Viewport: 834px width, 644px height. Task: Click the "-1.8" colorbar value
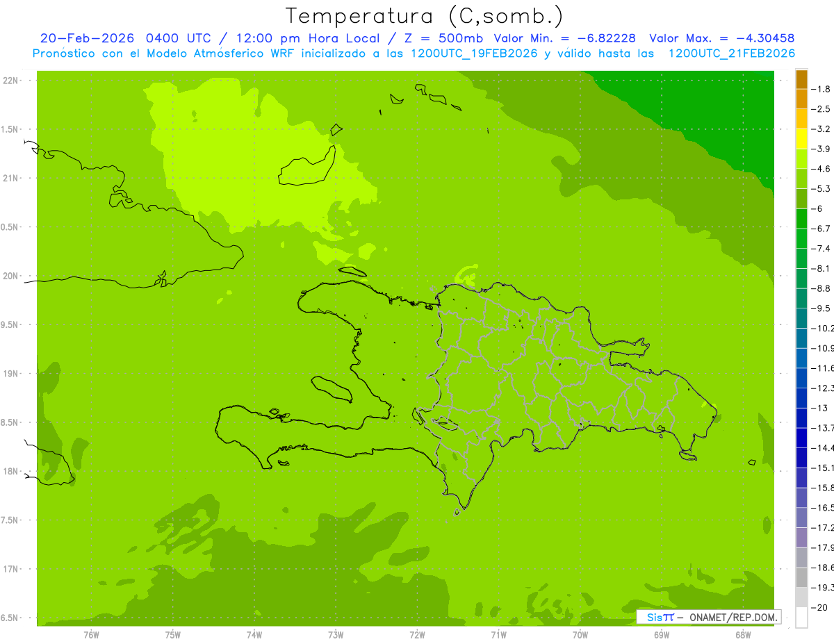(821, 89)
